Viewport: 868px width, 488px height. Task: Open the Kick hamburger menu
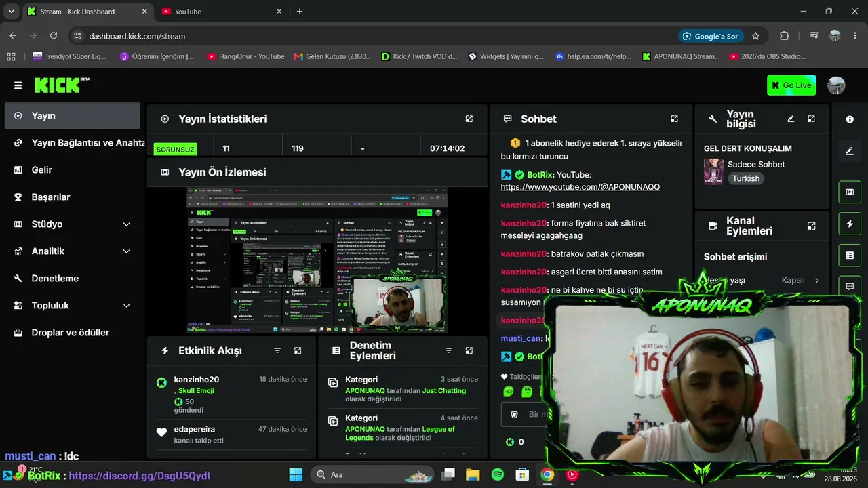[x=18, y=85]
